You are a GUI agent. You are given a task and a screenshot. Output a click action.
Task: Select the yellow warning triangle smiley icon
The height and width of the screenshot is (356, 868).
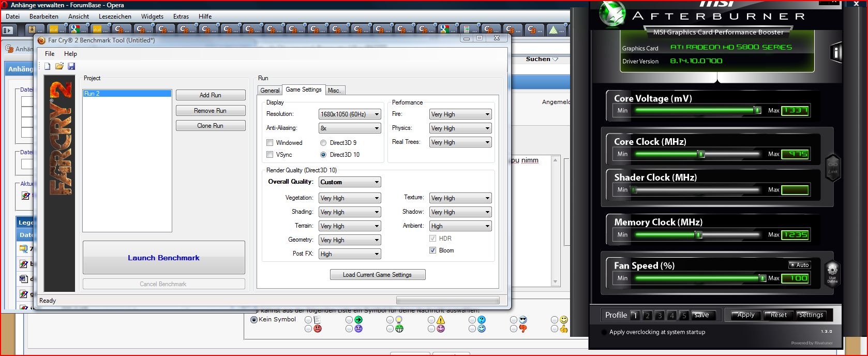(x=441, y=320)
